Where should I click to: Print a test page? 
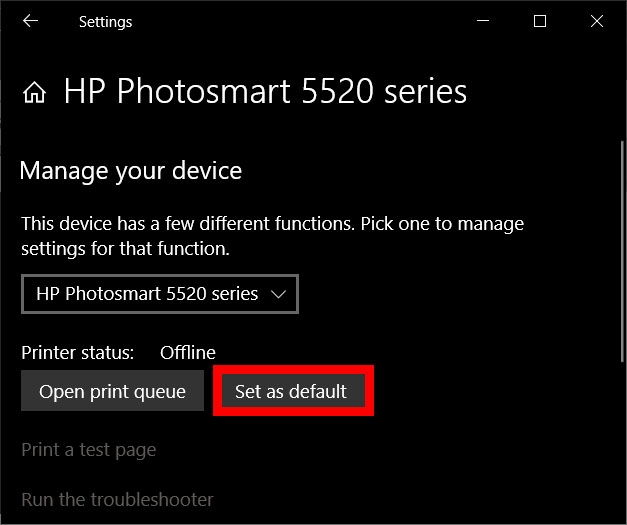pos(88,450)
